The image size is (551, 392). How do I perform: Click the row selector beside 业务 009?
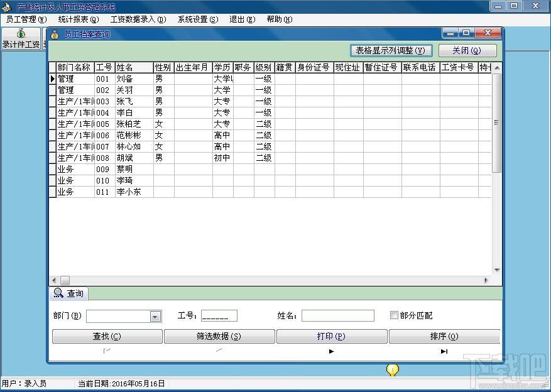(52, 169)
